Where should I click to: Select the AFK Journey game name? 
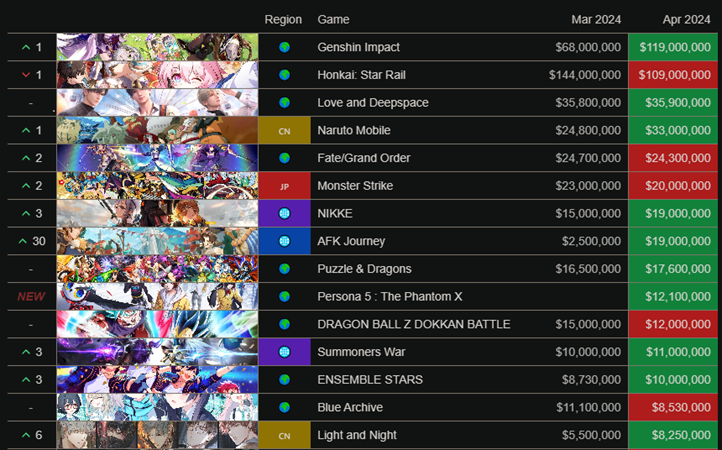(351, 241)
